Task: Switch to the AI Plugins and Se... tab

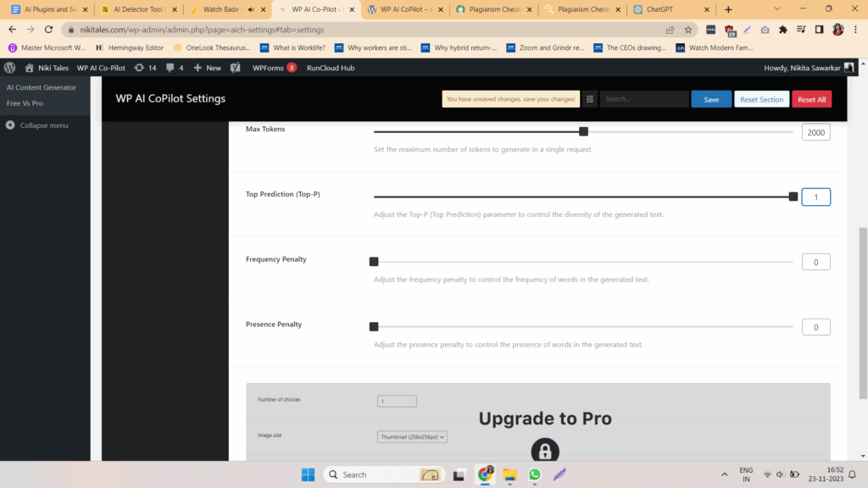Action: [50, 9]
